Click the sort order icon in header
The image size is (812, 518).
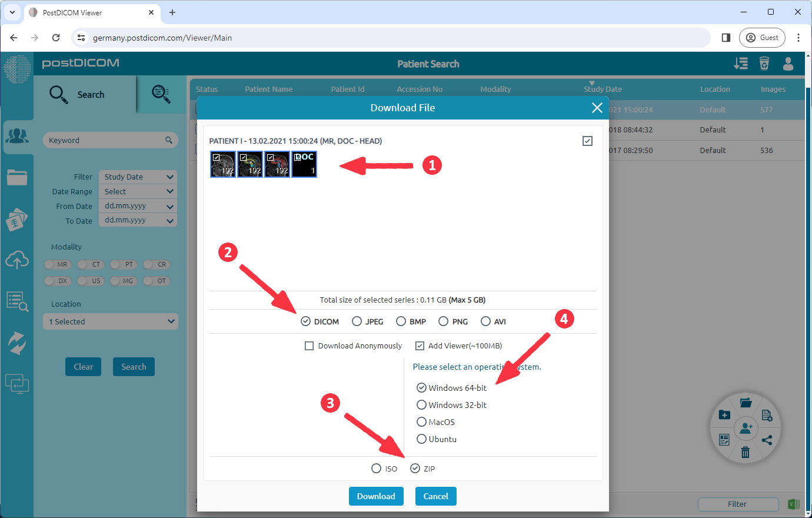tap(741, 64)
